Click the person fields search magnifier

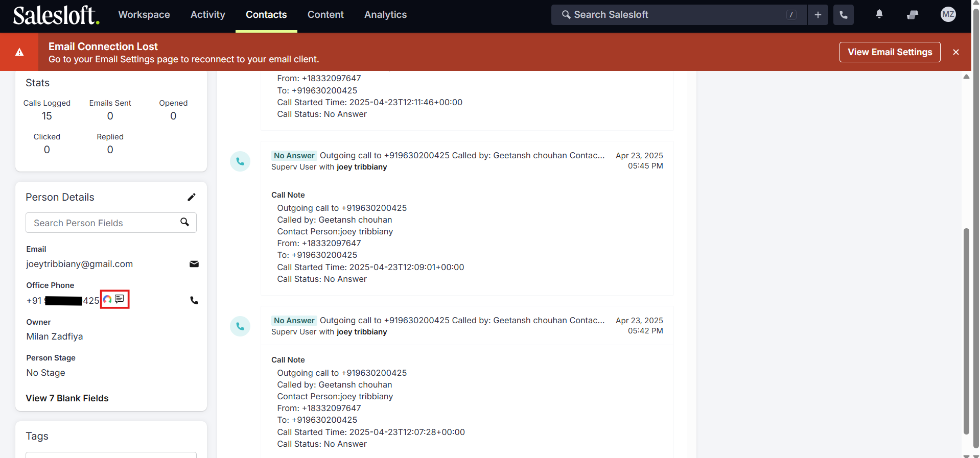(185, 222)
